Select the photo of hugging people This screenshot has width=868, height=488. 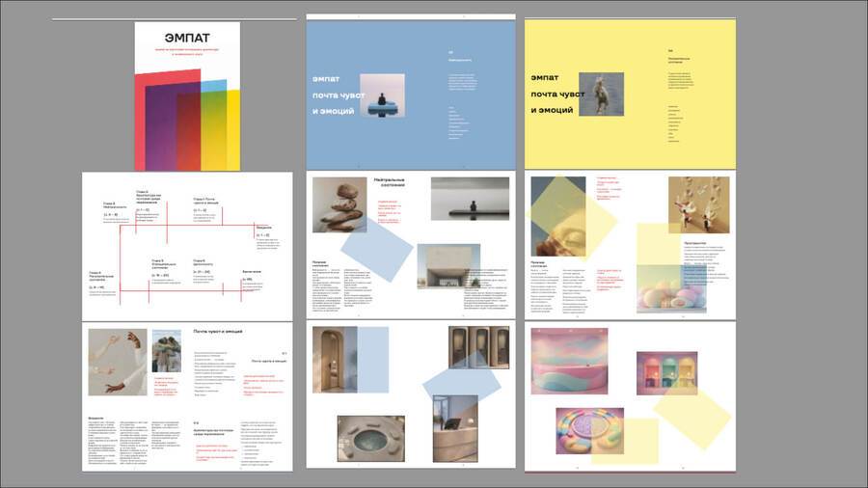167,351
